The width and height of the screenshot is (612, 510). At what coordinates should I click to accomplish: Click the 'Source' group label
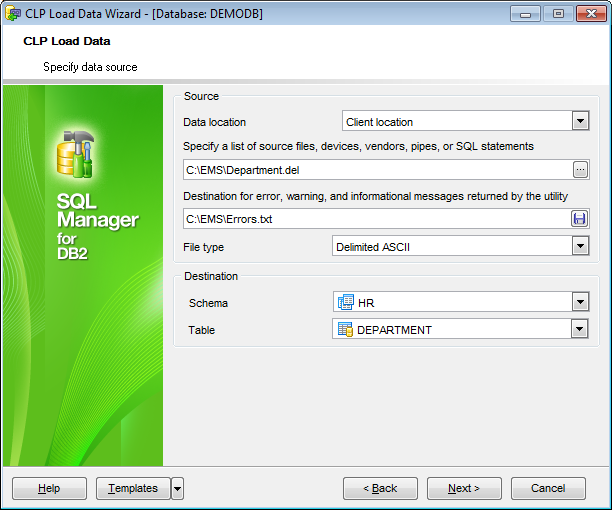tap(201, 96)
